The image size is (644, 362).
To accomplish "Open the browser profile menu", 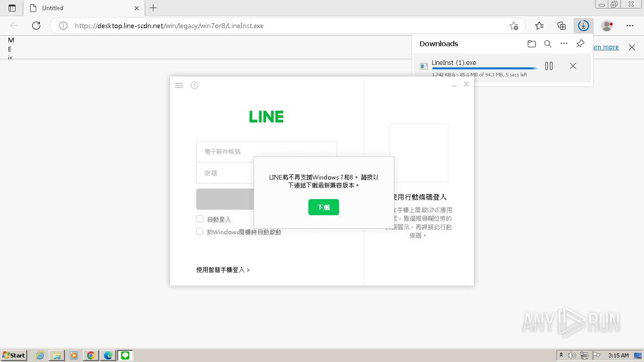I will [x=607, y=26].
